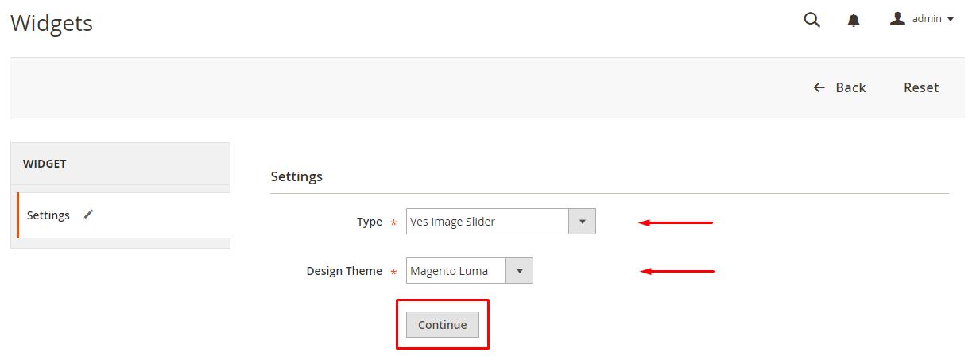Viewport: 980px width, 356px height.
Task: Click the left arrow icon next to Back
Action: [819, 87]
